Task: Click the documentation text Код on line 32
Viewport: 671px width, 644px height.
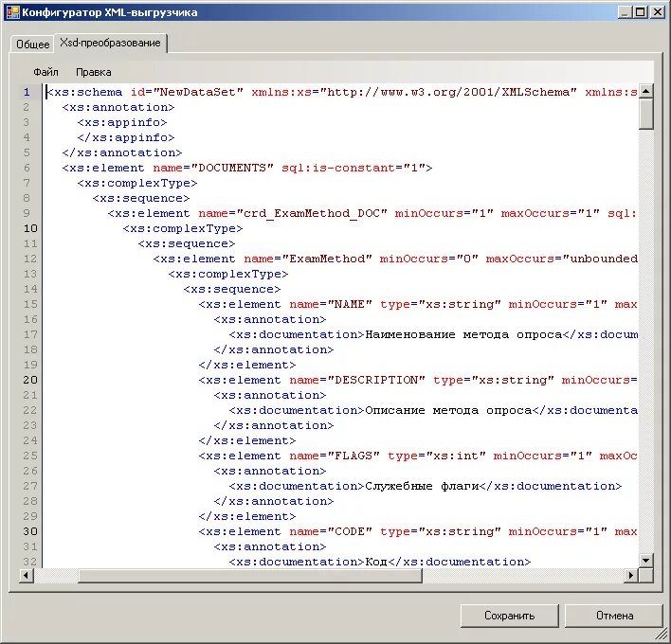Action: coord(375,562)
